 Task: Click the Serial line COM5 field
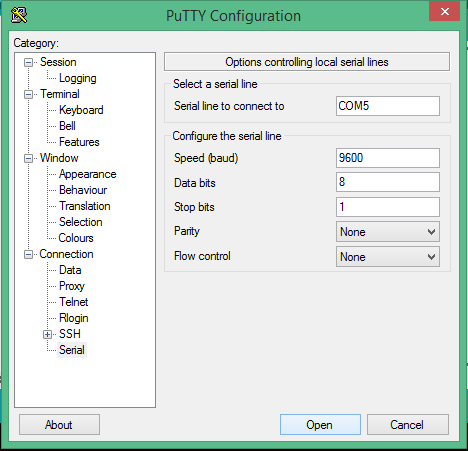point(388,106)
